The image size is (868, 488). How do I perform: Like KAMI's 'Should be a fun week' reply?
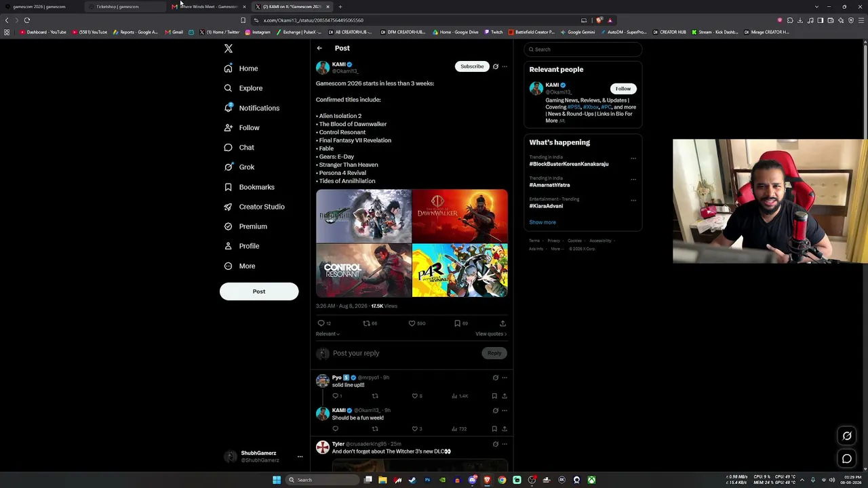point(415,429)
